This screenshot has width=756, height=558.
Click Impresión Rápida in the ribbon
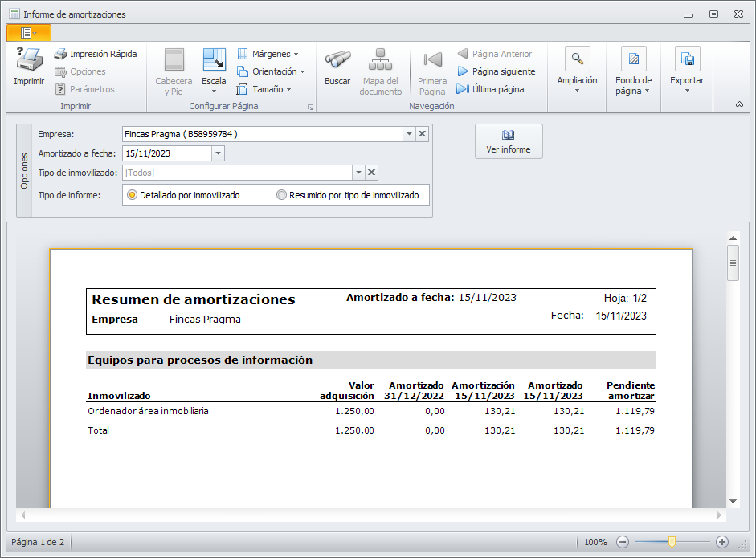(x=95, y=54)
